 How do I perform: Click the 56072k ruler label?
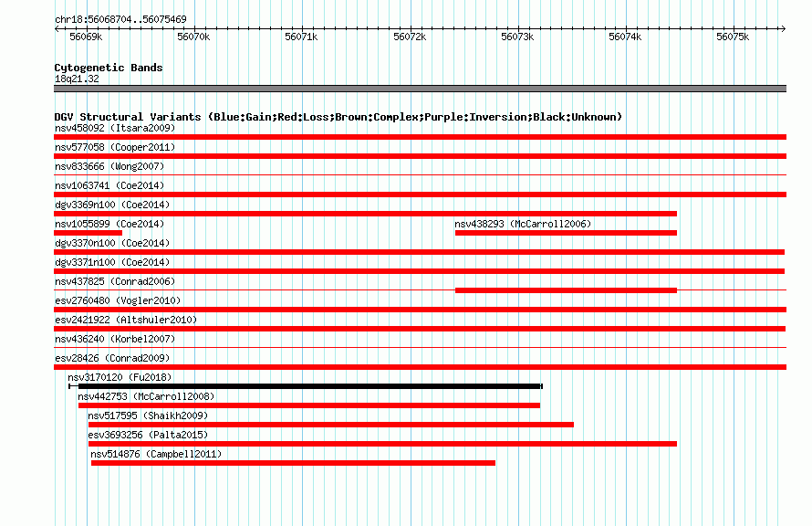coord(410,37)
